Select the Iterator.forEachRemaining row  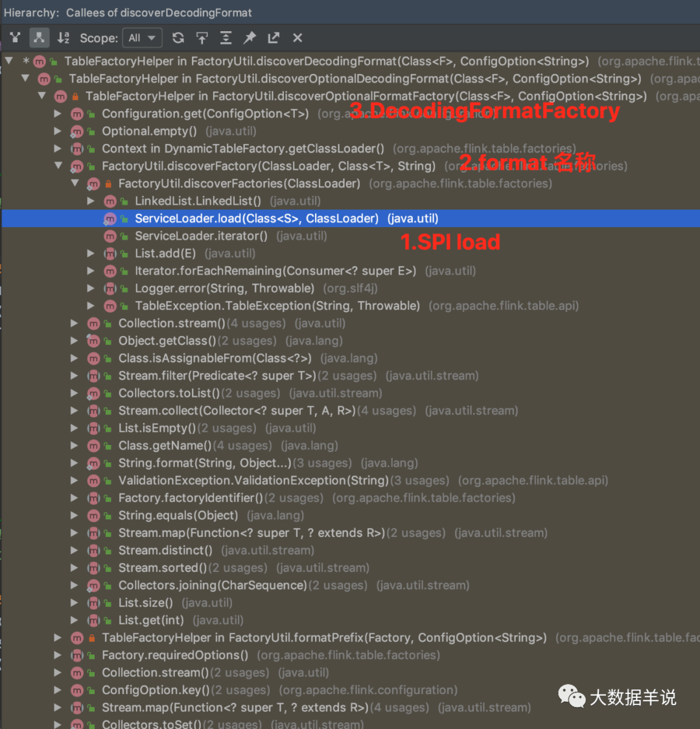pos(351,271)
